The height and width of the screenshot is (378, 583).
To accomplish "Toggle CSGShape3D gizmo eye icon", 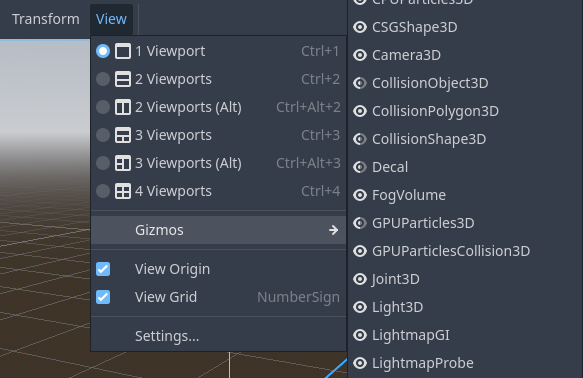I will (x=360, y=27).
